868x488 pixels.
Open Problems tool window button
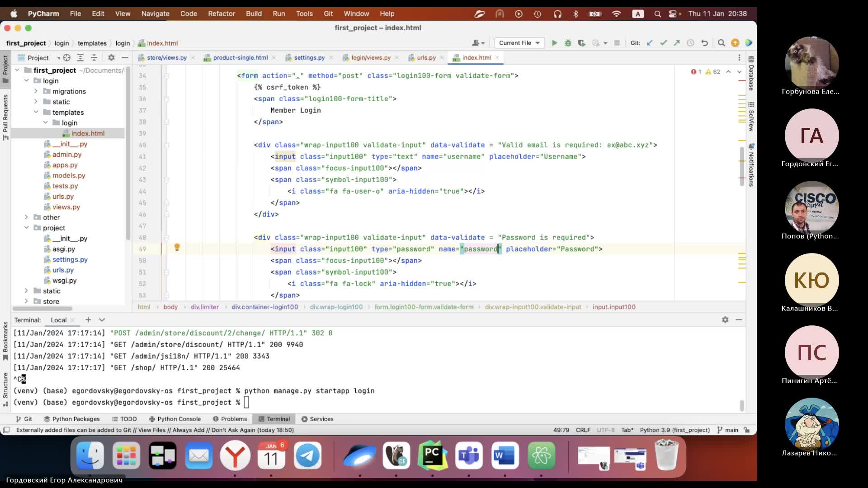(x=230, y=419)
